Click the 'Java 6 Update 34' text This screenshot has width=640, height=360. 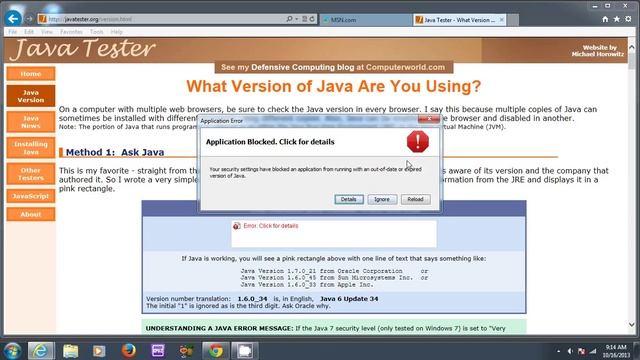pos(349,299)
